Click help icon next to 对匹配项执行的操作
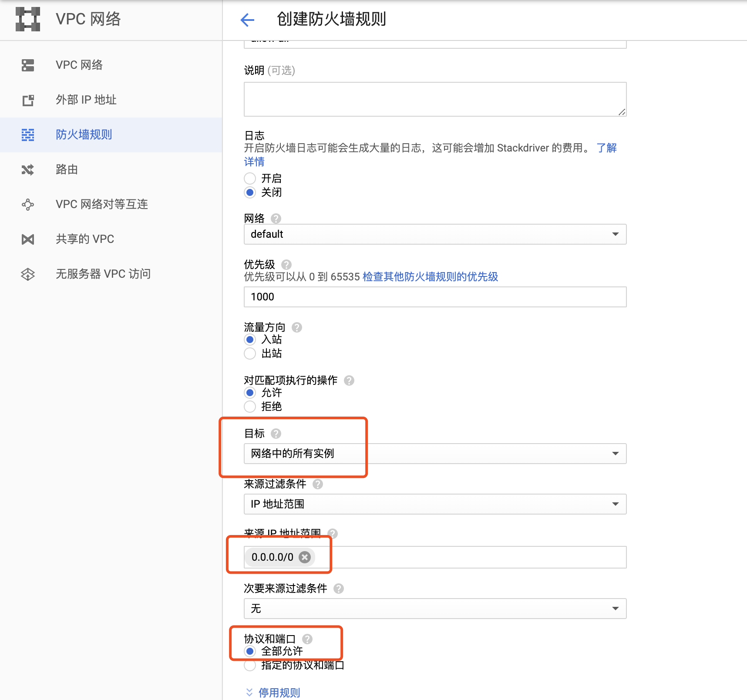Screen dimensions: 747x700 pos(349,380)
